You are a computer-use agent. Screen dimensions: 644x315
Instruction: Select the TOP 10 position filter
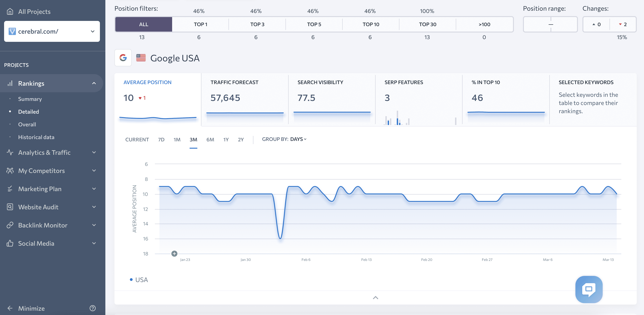point(370,24)
